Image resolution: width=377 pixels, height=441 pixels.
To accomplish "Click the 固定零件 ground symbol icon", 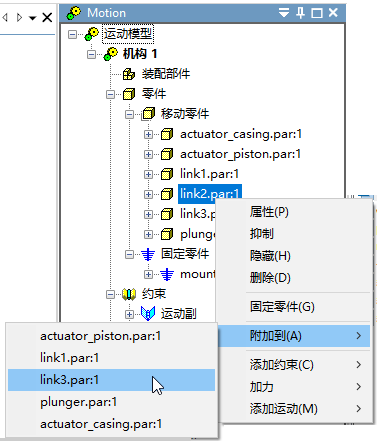I will click(148, 254).
